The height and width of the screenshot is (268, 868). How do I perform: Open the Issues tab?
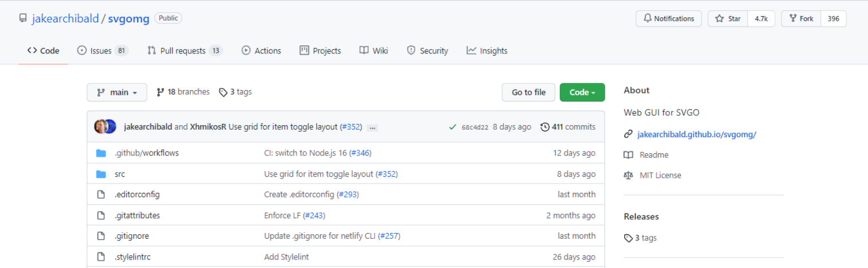coord(103,51)
